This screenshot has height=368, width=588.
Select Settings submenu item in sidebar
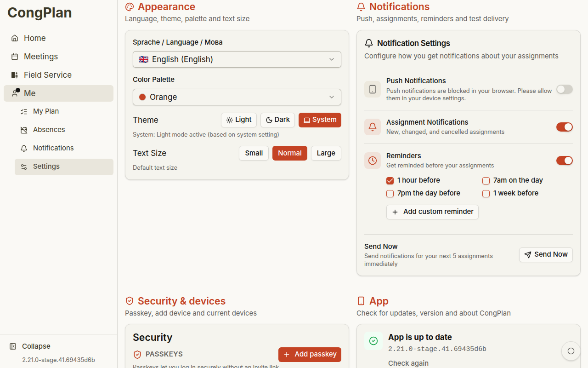pyautogui.click(x=64, y=167)
